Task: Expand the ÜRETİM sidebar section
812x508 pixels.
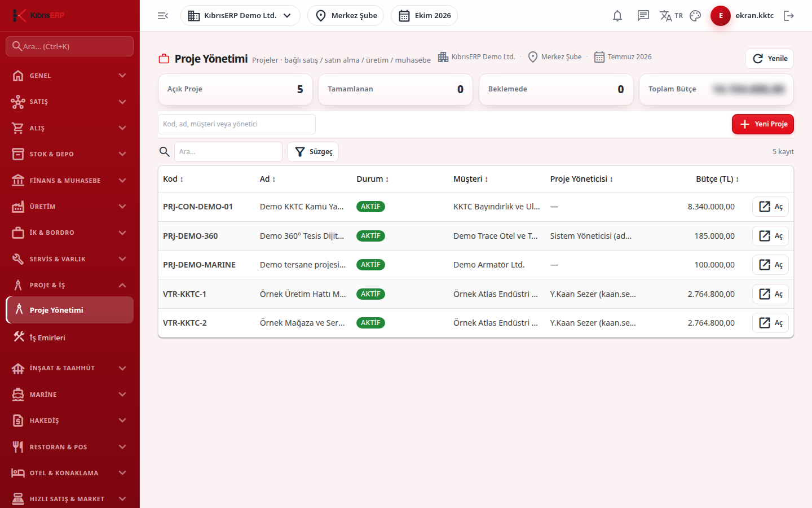Action: [70, 207]
